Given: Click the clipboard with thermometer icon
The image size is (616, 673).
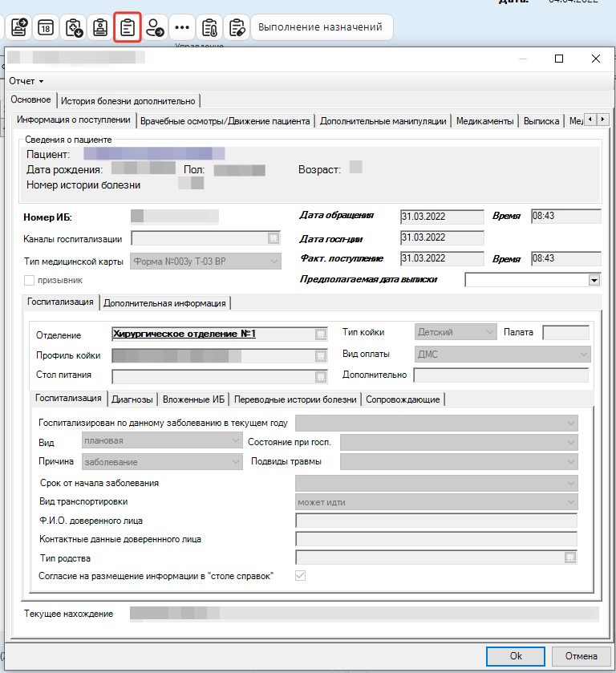Looking at the screenshot, I should [x=209, y=27].
